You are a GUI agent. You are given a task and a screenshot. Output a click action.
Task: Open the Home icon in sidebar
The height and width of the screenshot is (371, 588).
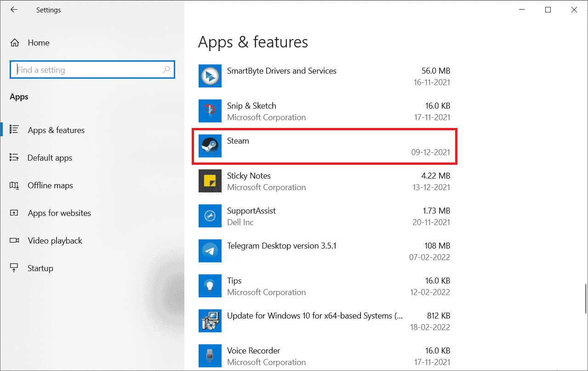click(x=15, y=43)
